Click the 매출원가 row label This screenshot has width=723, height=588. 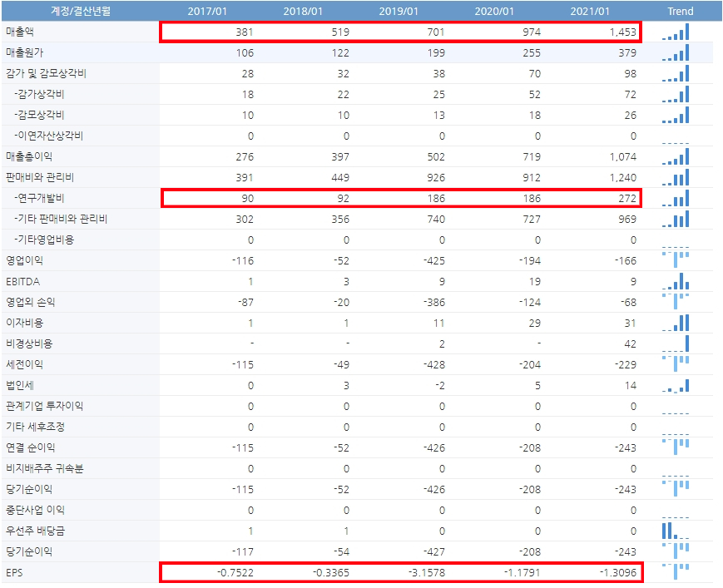point(24,52)
